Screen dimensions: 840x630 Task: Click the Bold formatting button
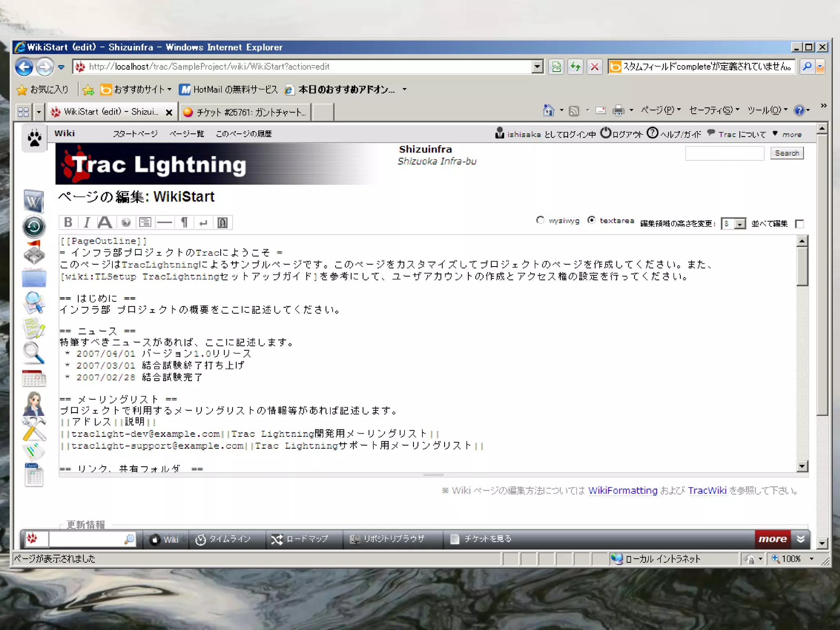[68, 222]
